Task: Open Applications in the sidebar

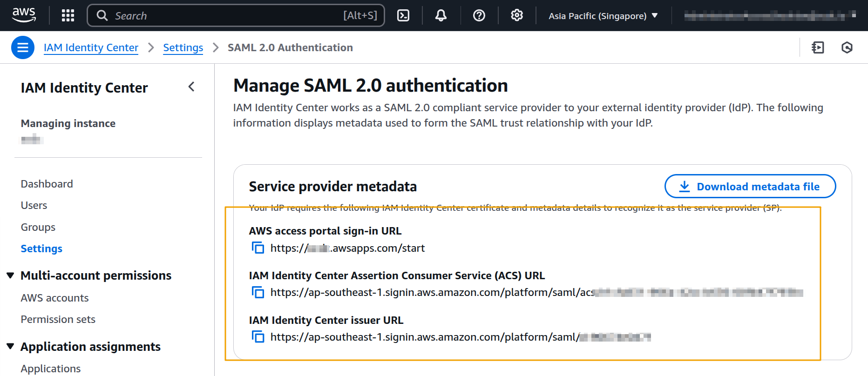Action: click(51, 369)
